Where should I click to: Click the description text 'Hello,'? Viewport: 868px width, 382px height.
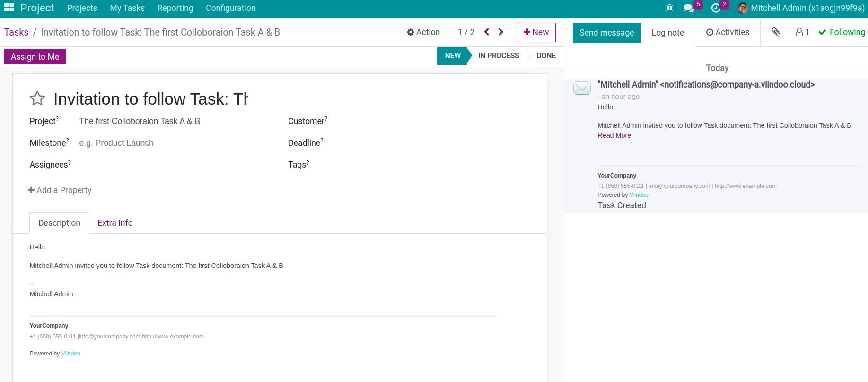point(38,247)
